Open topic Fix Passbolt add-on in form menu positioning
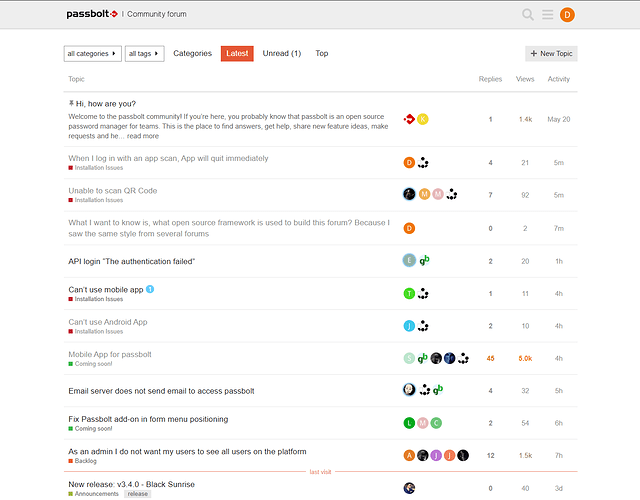Viewport: 640px width, 500px height. [148, 419]
